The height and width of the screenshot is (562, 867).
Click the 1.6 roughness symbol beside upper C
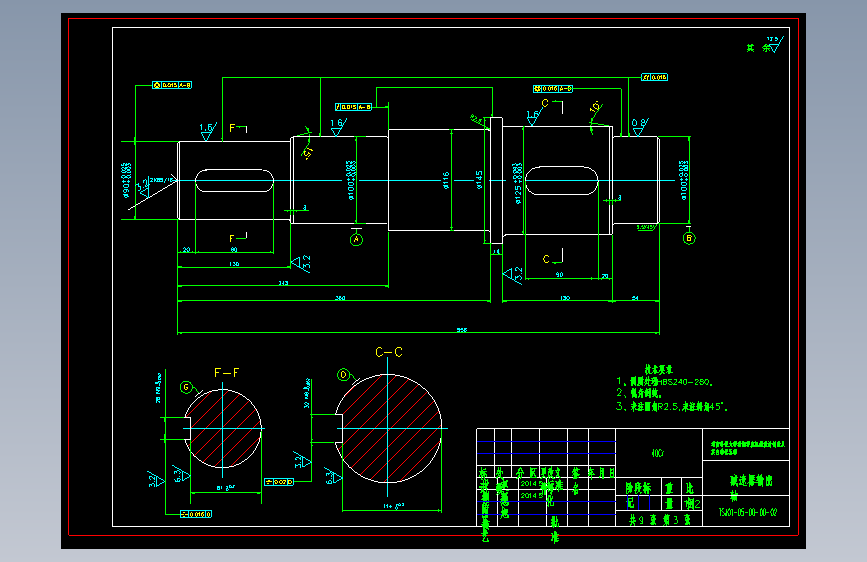[533, 118]
